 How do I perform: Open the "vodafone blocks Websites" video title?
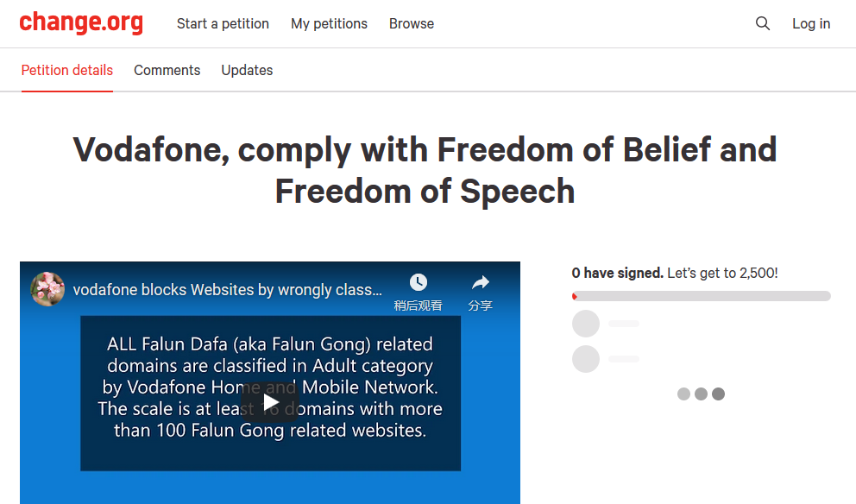[227, 290]
